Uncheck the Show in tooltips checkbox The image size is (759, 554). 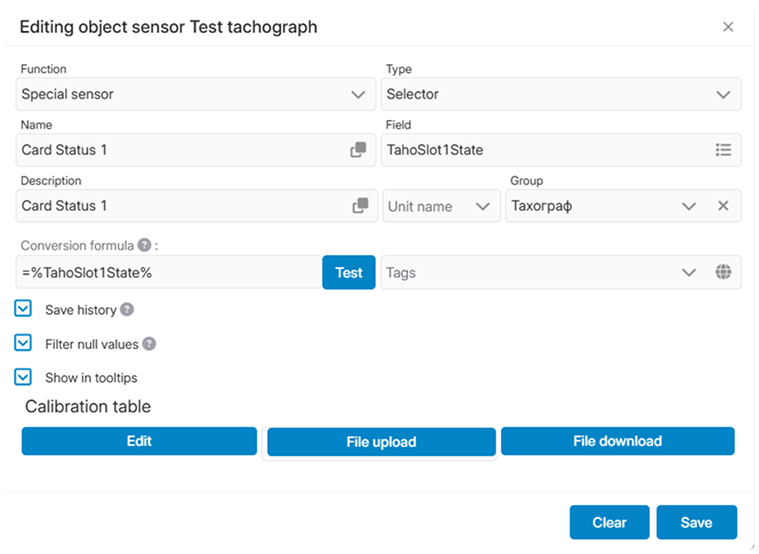coord(24,378)
